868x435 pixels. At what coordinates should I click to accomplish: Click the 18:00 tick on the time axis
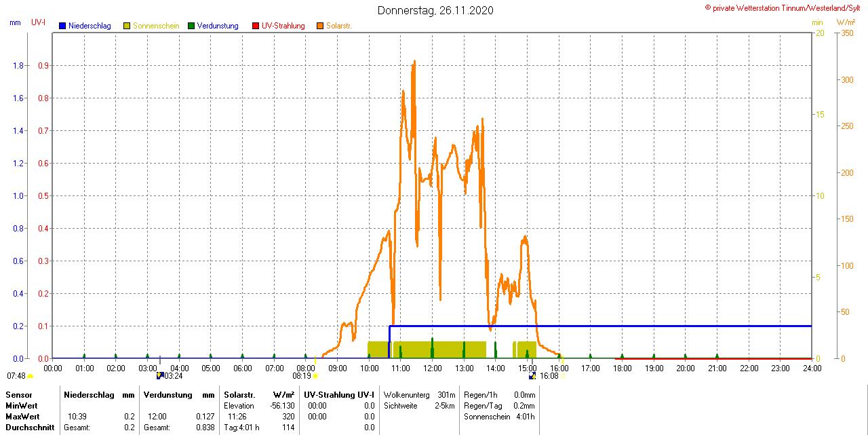(x=623, y=368)
